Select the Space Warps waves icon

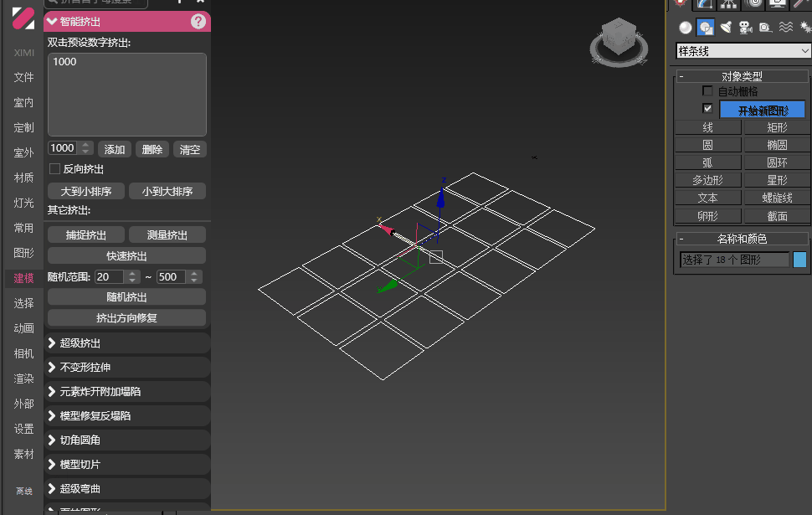[786, 28]
